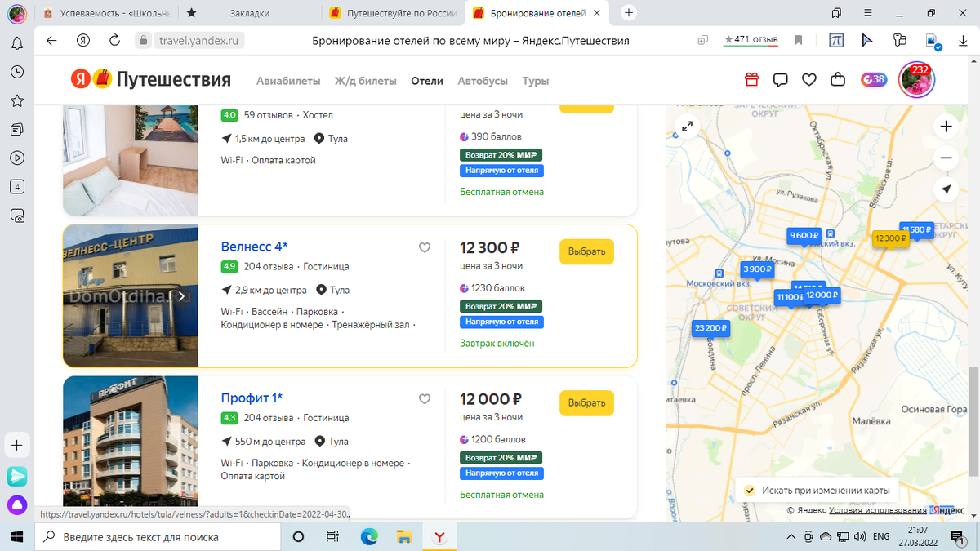Screen dimensions: 980x551
Task: Bookmark this page
Action: [799, 41]
